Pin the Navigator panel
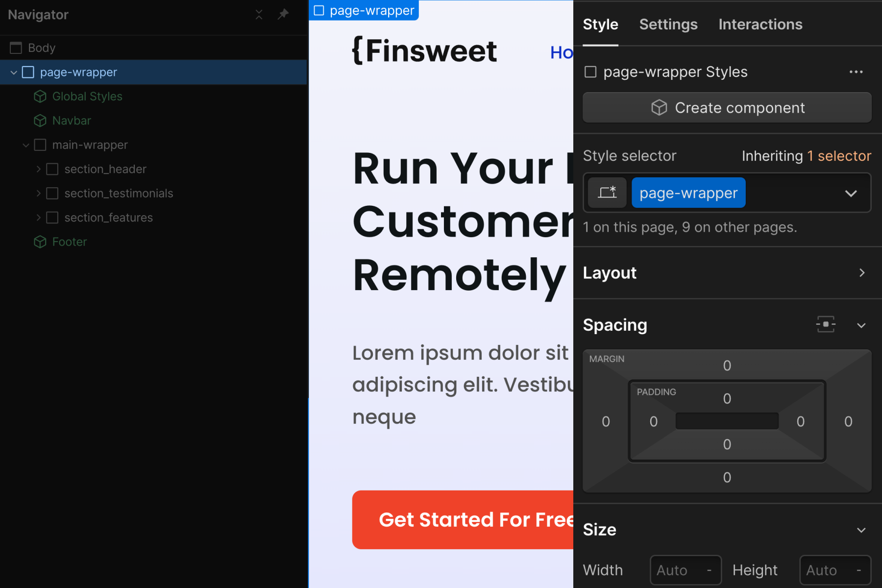The image size is (882, 588). (283, 14)
